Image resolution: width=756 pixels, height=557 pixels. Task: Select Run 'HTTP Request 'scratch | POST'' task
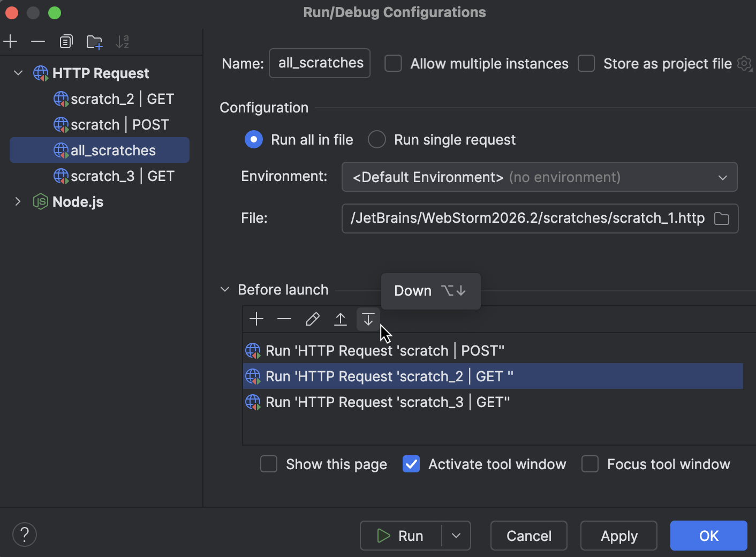tap(493, 351)
